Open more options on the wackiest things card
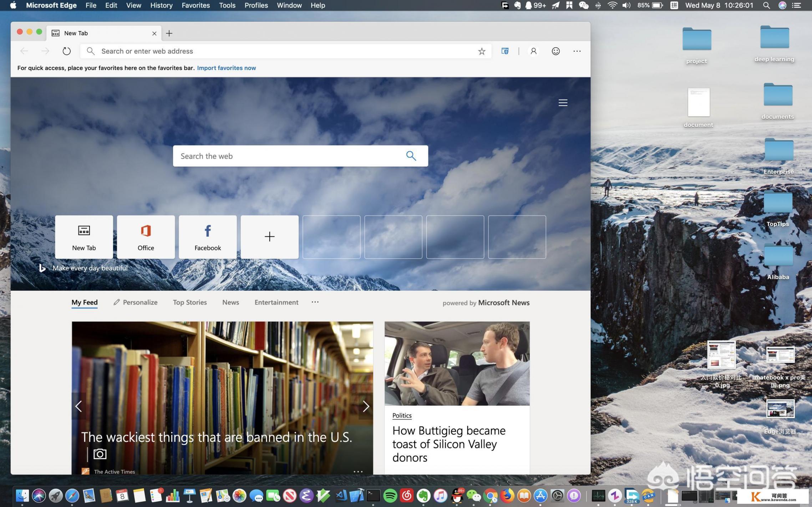This screenshot has width=812, height=507. pos(358,471)
